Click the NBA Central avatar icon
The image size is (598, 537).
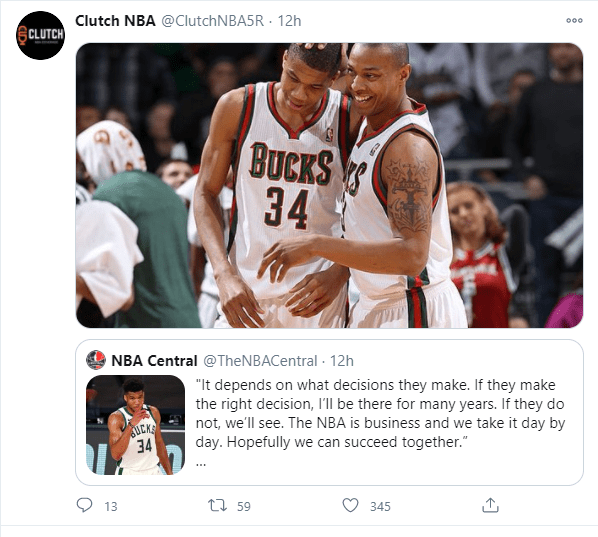click(96, 360)
